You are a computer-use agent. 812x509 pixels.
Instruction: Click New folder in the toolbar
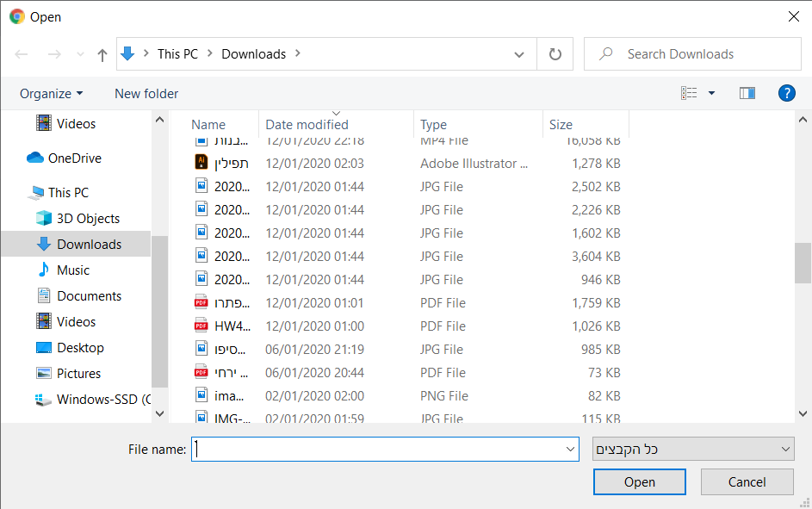(x=146, y=93)
